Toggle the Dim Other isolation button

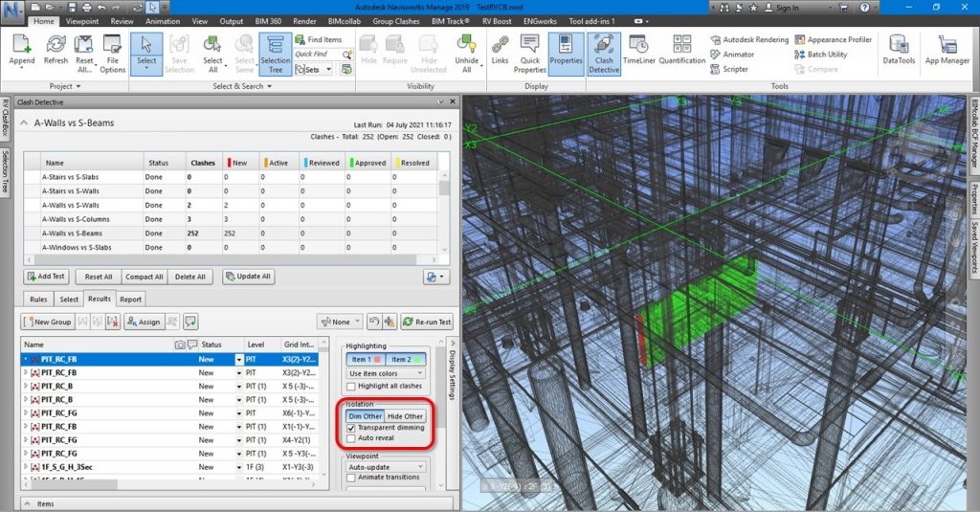[x=365, y=416]
